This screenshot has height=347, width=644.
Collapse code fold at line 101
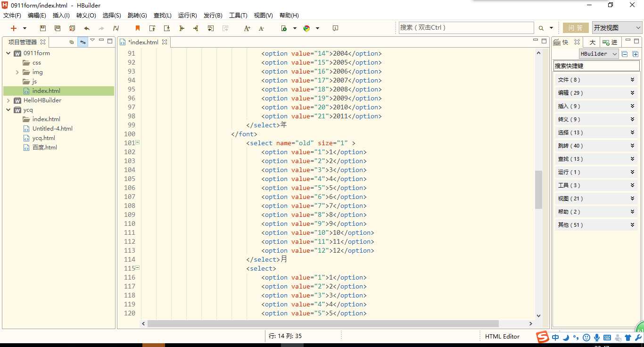coord(138,142)
